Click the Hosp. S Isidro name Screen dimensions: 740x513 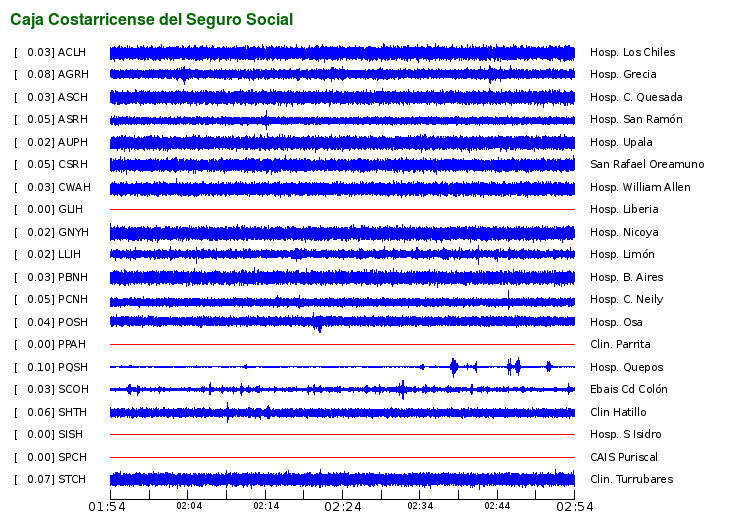point(625,434)
